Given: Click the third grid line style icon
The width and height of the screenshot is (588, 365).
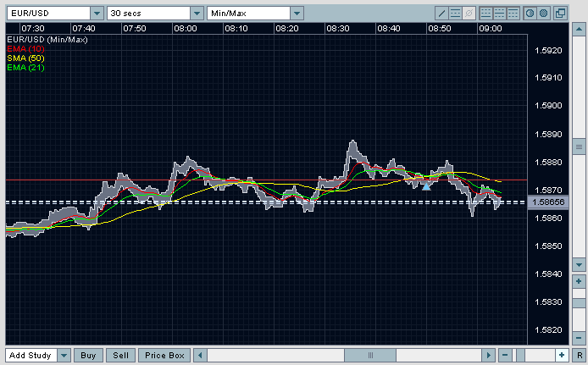Looking at the screenshot, I should [x=513, y=14].
